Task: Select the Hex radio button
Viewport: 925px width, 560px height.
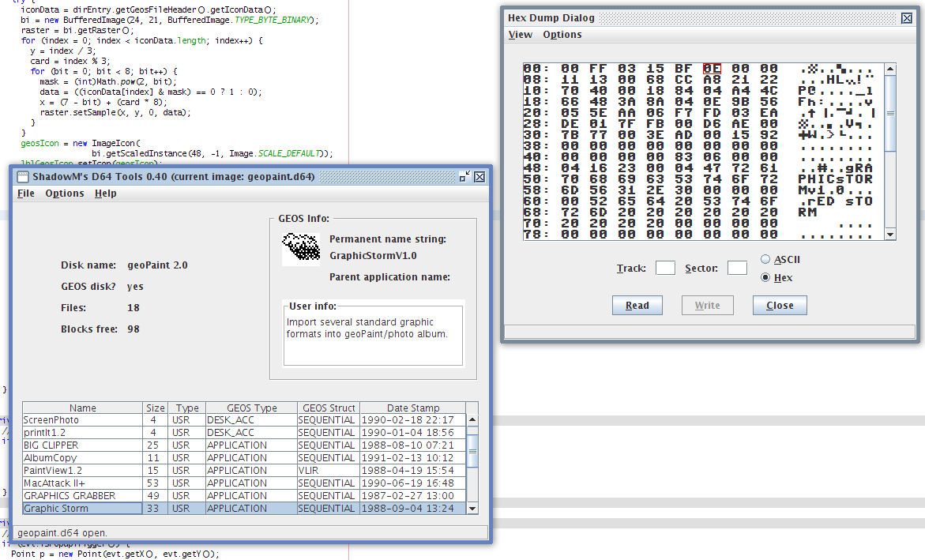Action: pos(765,278)
